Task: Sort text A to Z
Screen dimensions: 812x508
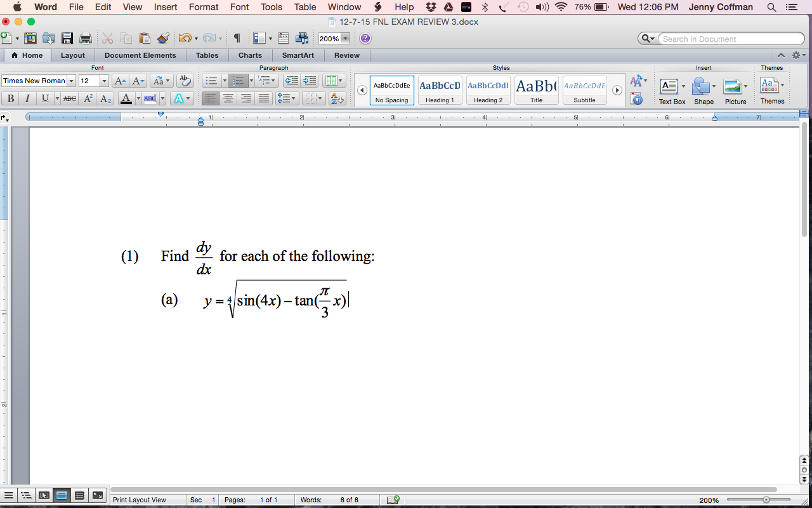Action: (337, 98)
